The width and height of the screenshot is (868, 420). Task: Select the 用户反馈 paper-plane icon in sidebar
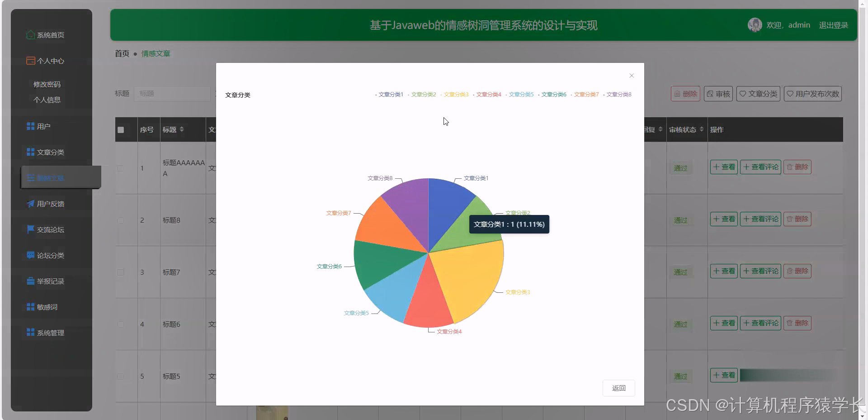pyautogui.click(x=30, y=204)
